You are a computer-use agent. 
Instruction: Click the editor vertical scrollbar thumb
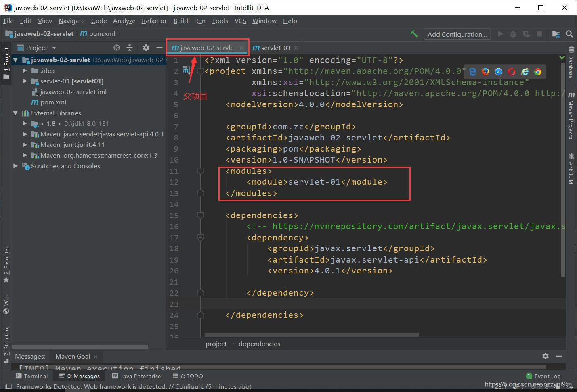[563, 169]
